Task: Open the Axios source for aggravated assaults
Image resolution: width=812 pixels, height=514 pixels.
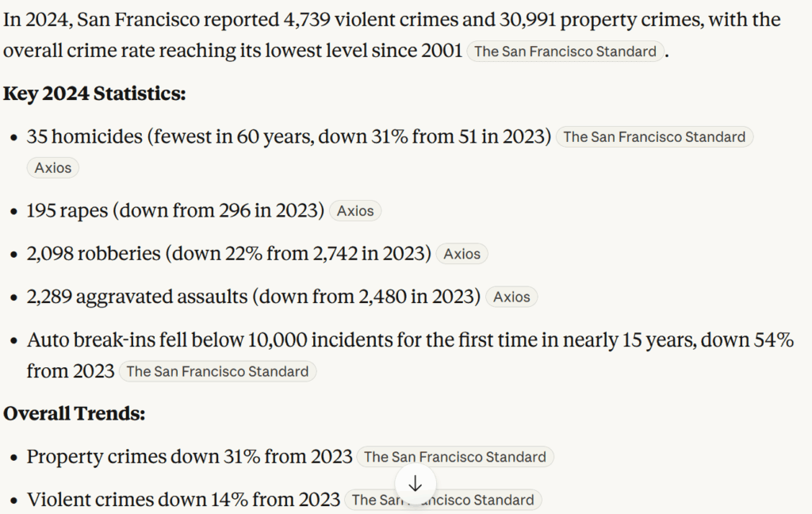Action: click(511, 297)
